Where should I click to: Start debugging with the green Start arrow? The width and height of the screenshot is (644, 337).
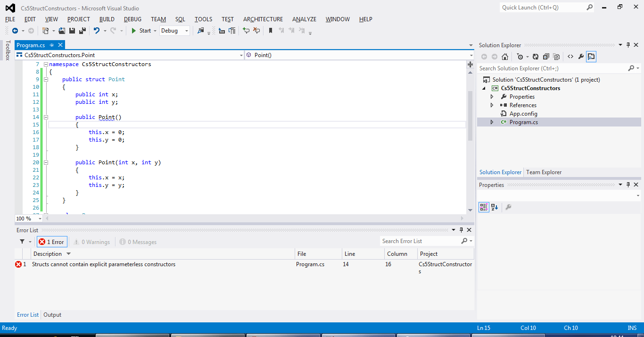tap(134, 30)
